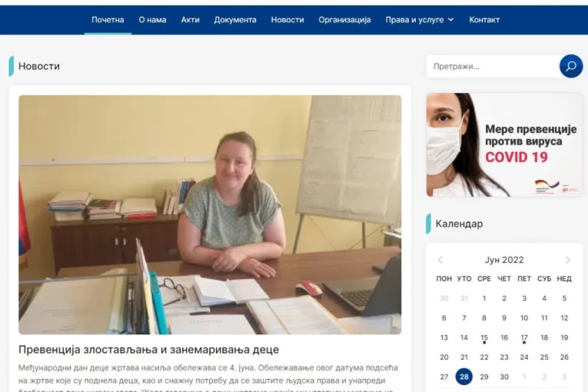Expand the Права и услуге dropdown

click(419, 20)
